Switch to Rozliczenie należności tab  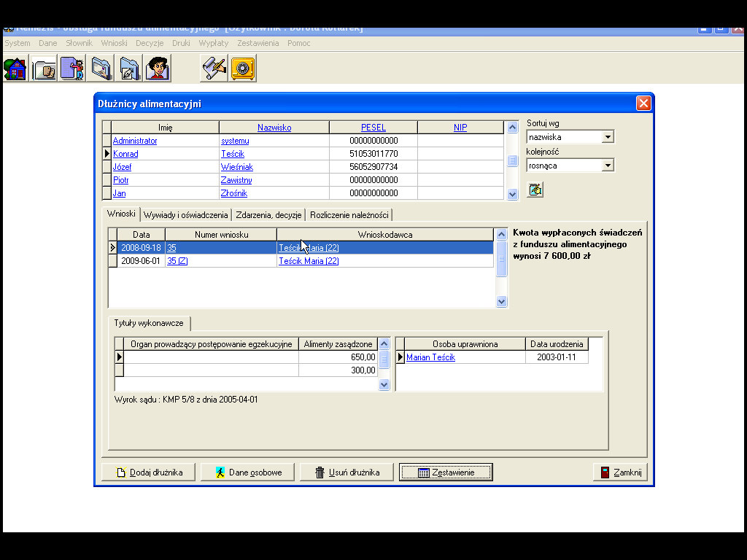(349, 215)
